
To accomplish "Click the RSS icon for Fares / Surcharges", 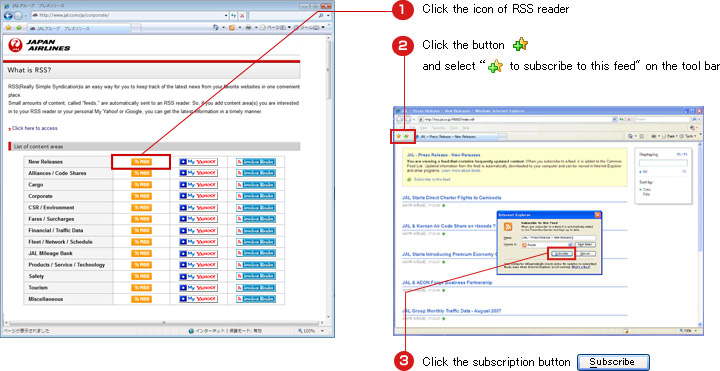I will click(141, 219).
